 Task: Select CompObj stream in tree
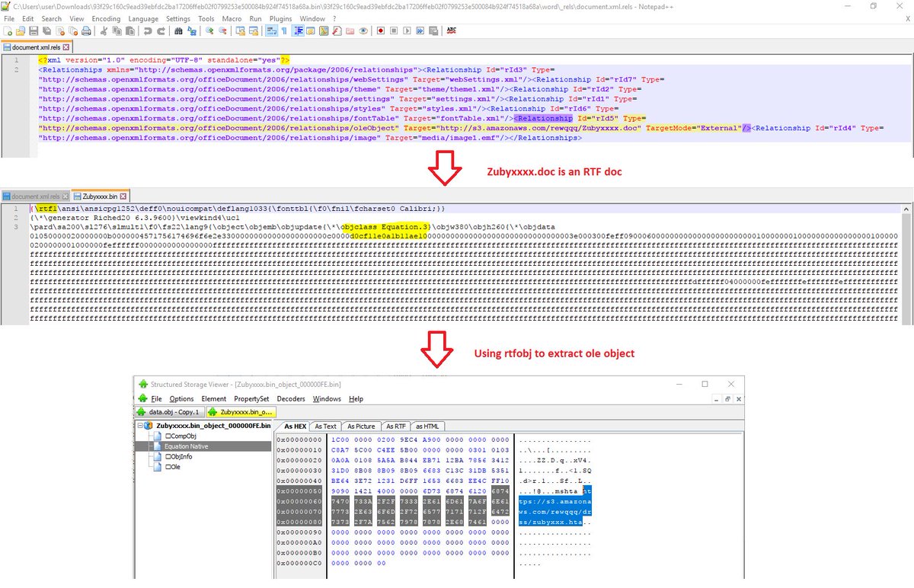[180, 436]
